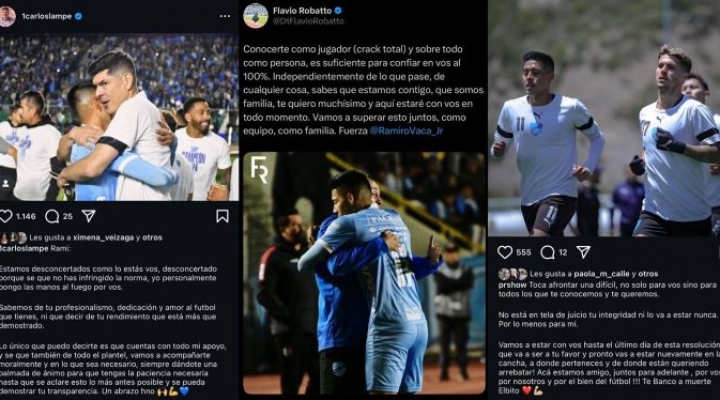Share the prshow post via paper plane
The image size is (720, 400).
point(583,252)
